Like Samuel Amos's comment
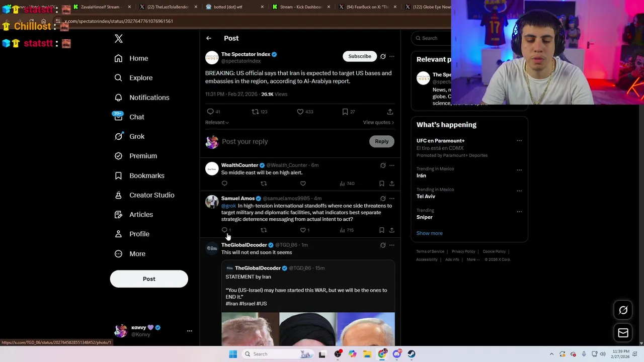Screen dimensions: 644x362 tap(303, 230)
